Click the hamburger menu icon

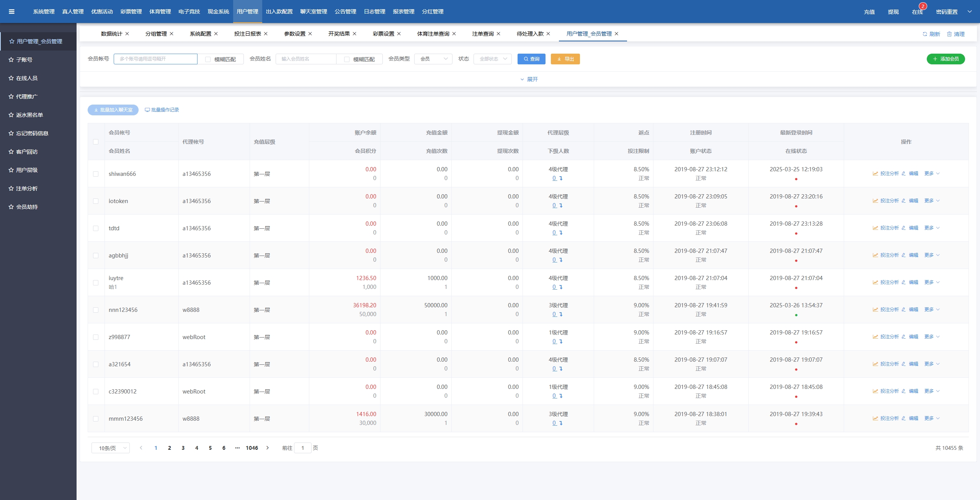[11, 11]
